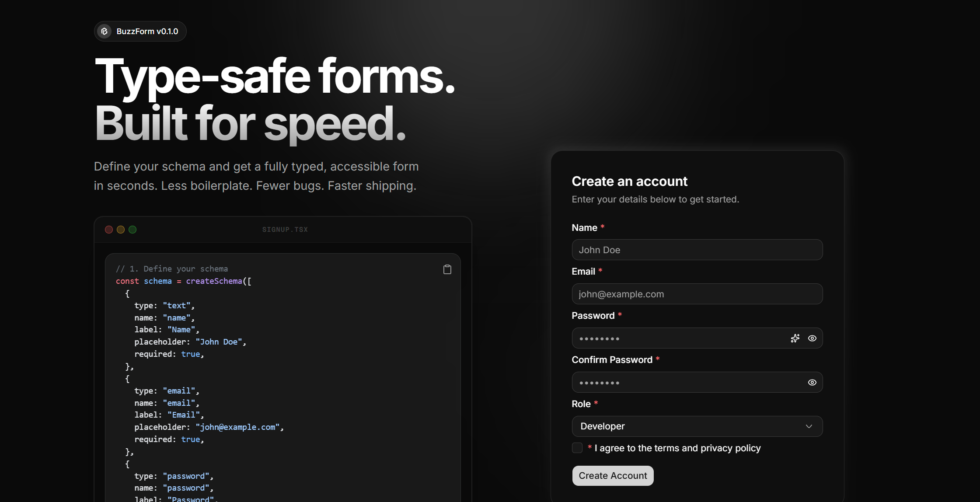The image size is (980, 502).
Task: Copy the signup.tsx code snippet
Action: point(447,269)
